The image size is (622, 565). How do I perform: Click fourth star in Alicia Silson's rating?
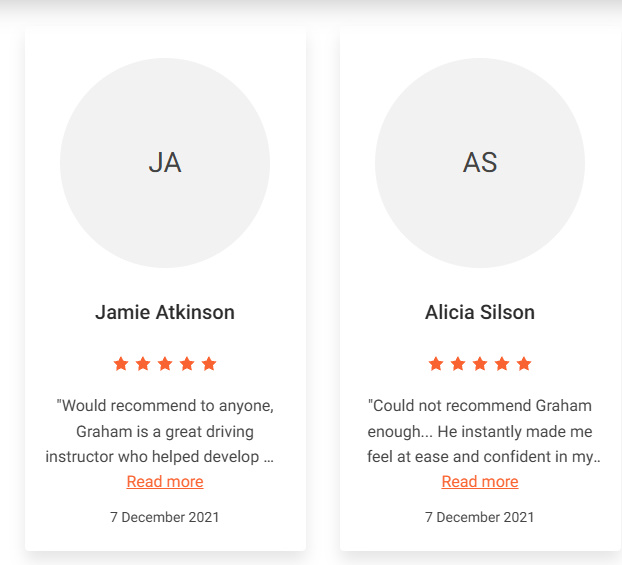click(502, 364)
